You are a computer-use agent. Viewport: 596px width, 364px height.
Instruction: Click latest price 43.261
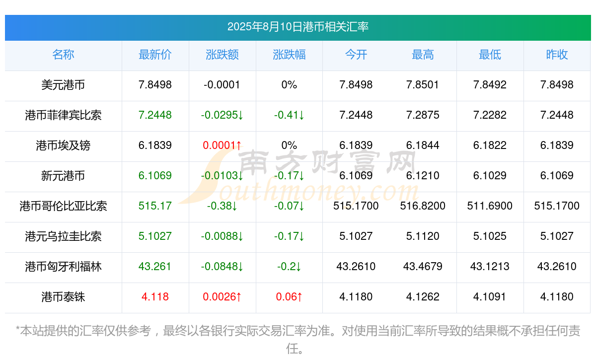coord(155,267)
